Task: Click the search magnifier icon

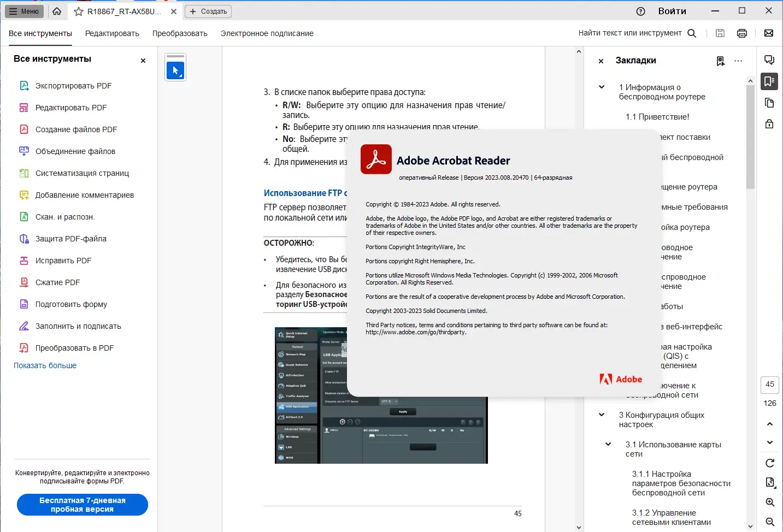Action: click(x=692, y=33)
